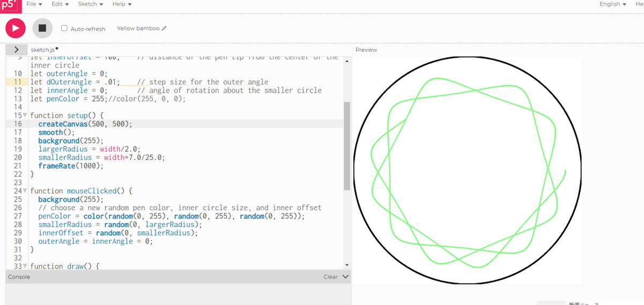This screenshot has width=644, height=305.
Task: Fold the mouseClicked function at line 24
Action: pyautogui.click(x=25, y=191)
